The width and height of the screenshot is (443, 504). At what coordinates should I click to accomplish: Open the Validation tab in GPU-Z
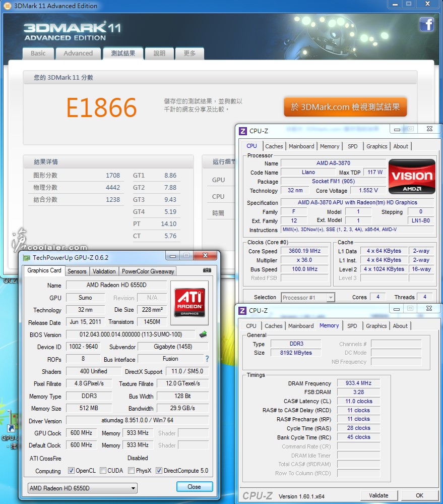coord(104,271)
